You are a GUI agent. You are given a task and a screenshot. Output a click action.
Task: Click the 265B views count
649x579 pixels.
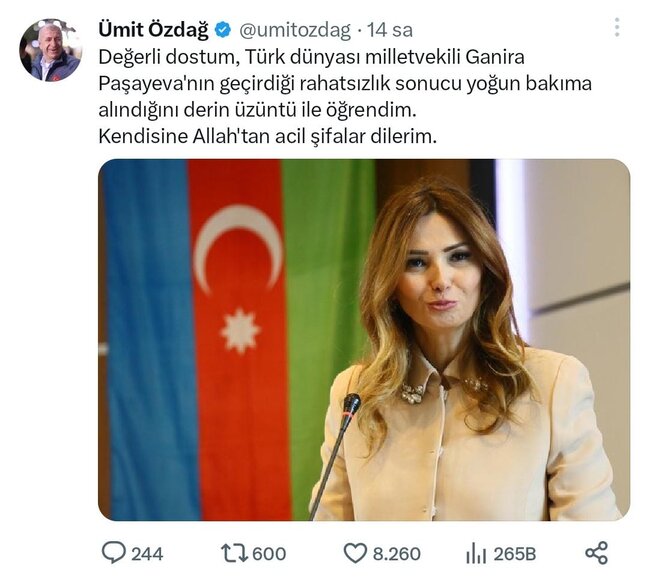pos(516,553)
